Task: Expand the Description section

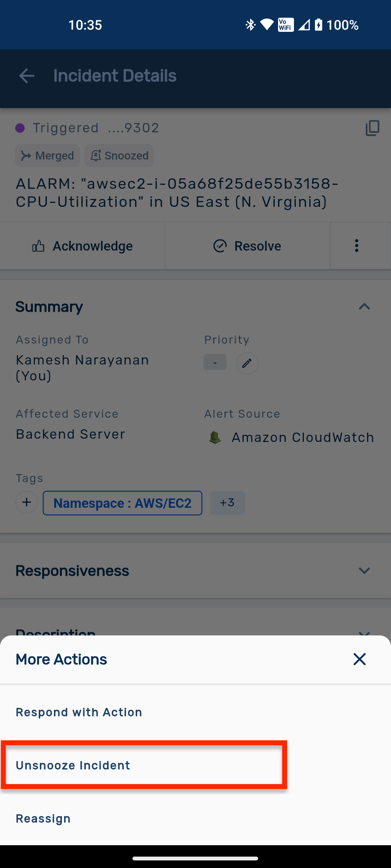Action: tap(364, 632)
